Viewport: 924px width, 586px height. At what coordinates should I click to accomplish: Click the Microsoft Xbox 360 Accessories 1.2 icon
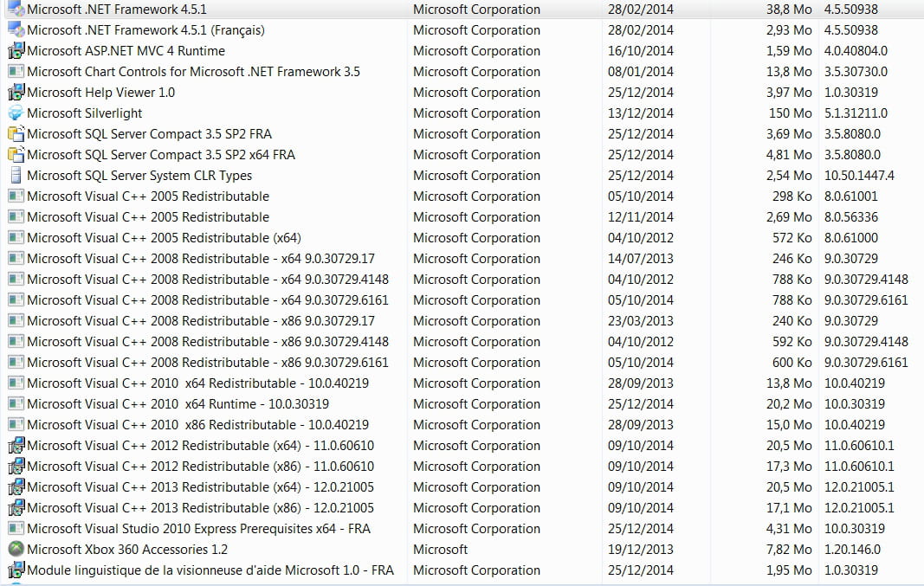coord(16,549)
